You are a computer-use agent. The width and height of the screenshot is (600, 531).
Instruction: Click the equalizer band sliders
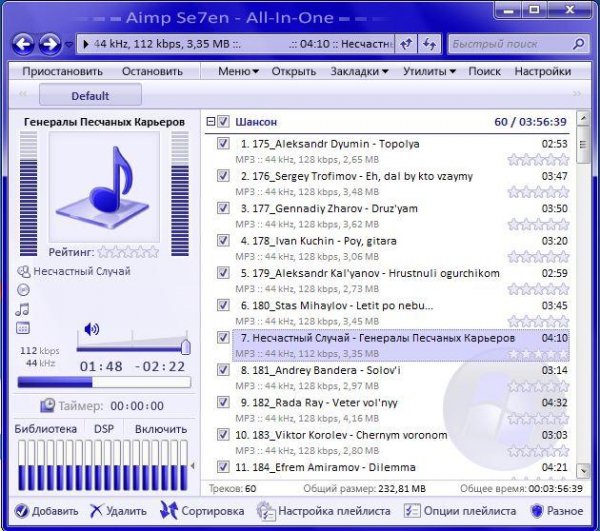pyautogui.click(x=103, y=465)
